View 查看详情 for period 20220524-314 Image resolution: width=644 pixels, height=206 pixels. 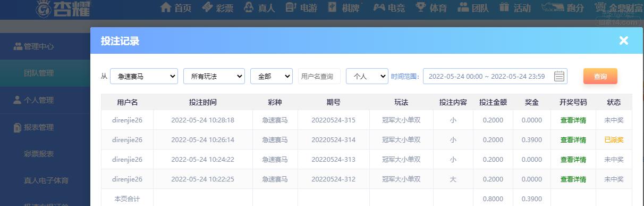[x=573, y=140]
